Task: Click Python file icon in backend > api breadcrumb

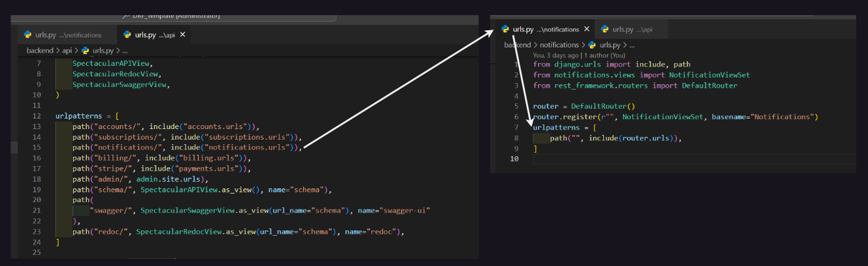Action: 86,50
